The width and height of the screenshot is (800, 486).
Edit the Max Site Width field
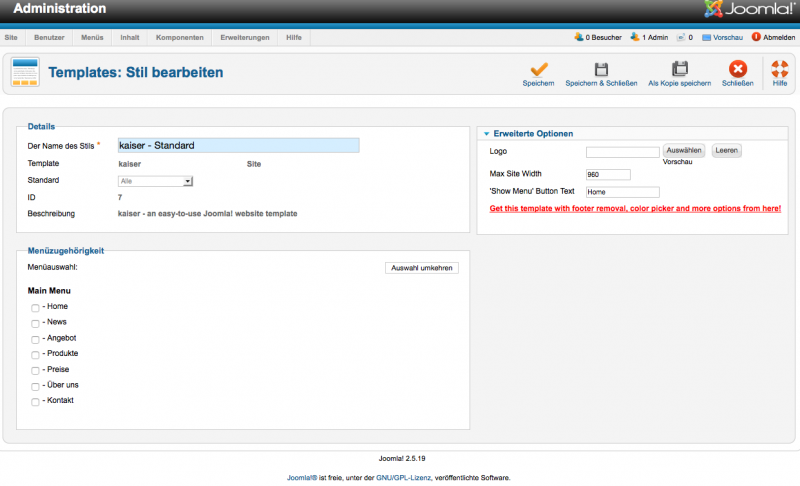pos(608,174)
